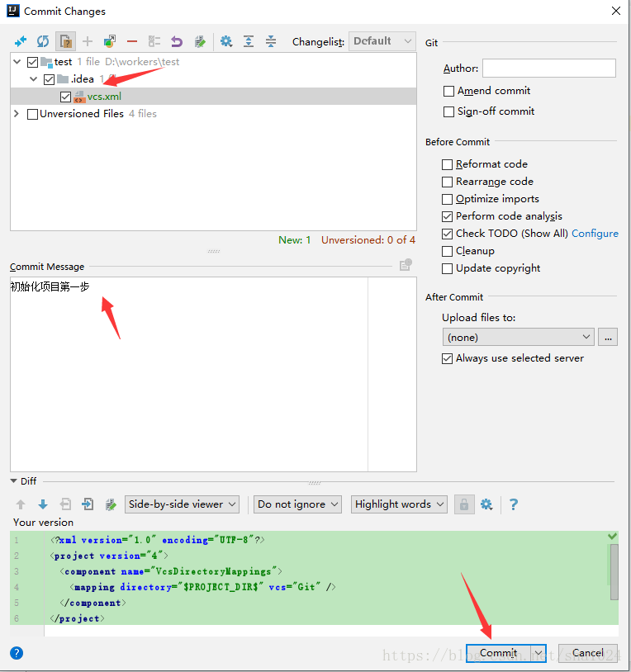Enable the Cleanup checkbox
Screen dimensions: 631x672
click(447, 251)
